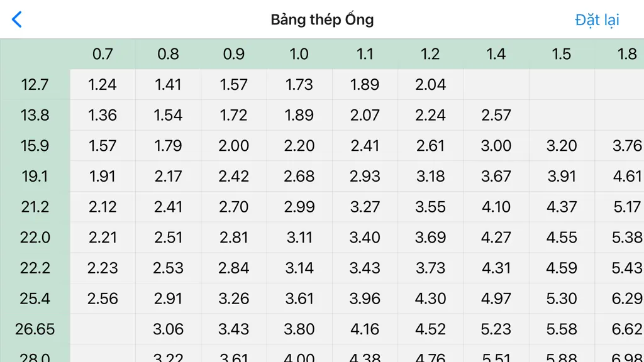Click the cell with value 1.24
The height and width of the screenshot is (362, 644).
(103, 85)
